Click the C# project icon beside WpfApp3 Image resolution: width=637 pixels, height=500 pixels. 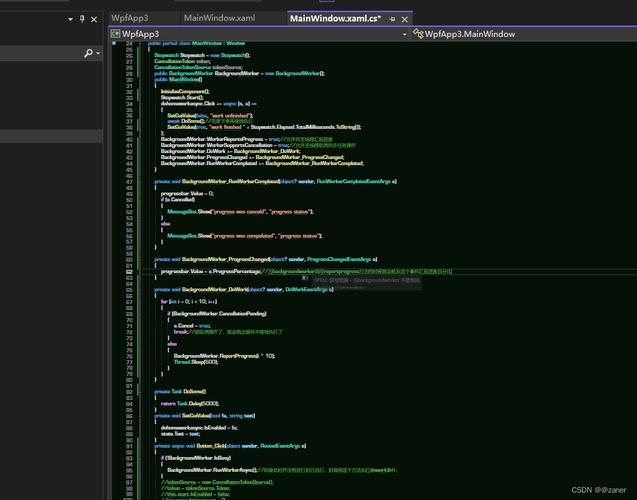[x=115, y=34]
